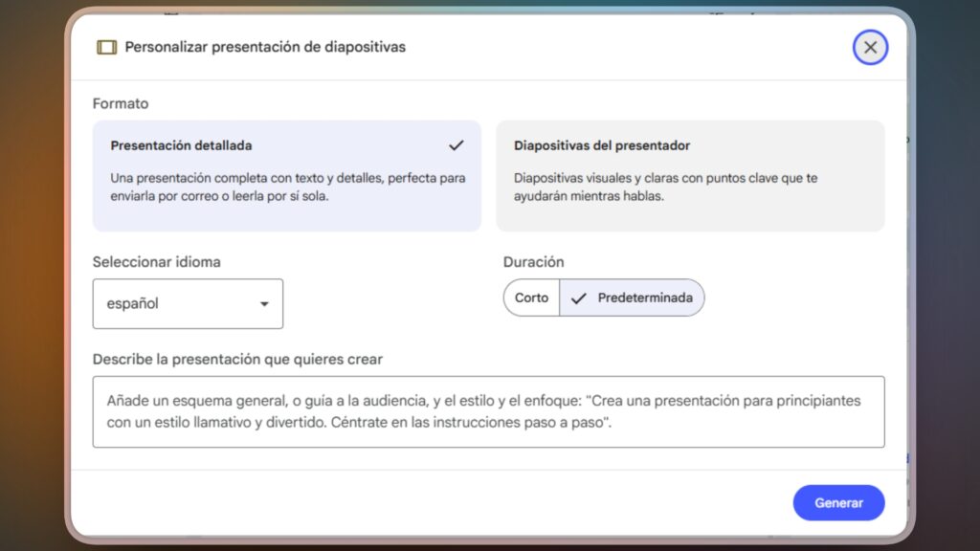Click the checkmark on Presentación detallada card
The width and height of the screenshot is (980, 551).
457,145
